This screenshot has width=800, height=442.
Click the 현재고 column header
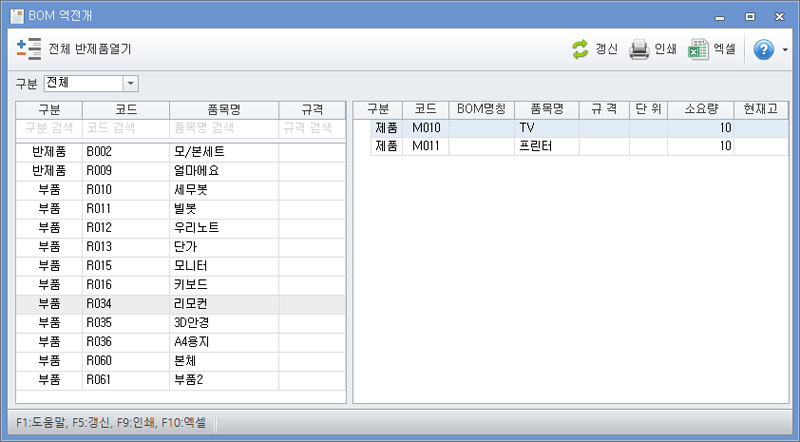760,109
